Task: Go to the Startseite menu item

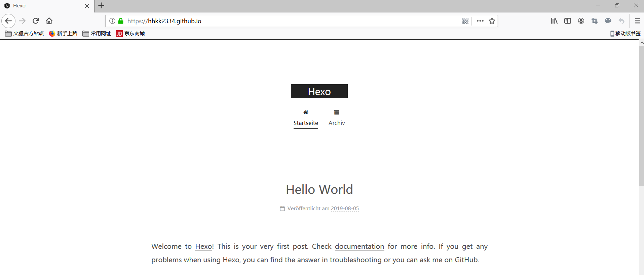Action: 306,123
